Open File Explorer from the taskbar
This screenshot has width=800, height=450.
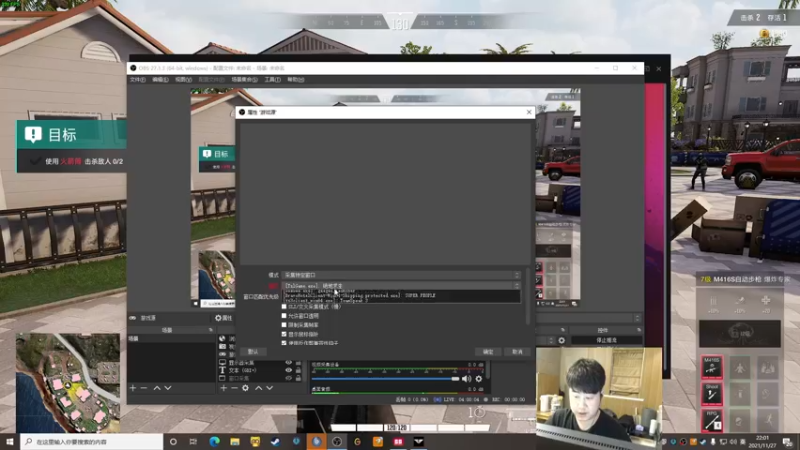pos(235,442)
